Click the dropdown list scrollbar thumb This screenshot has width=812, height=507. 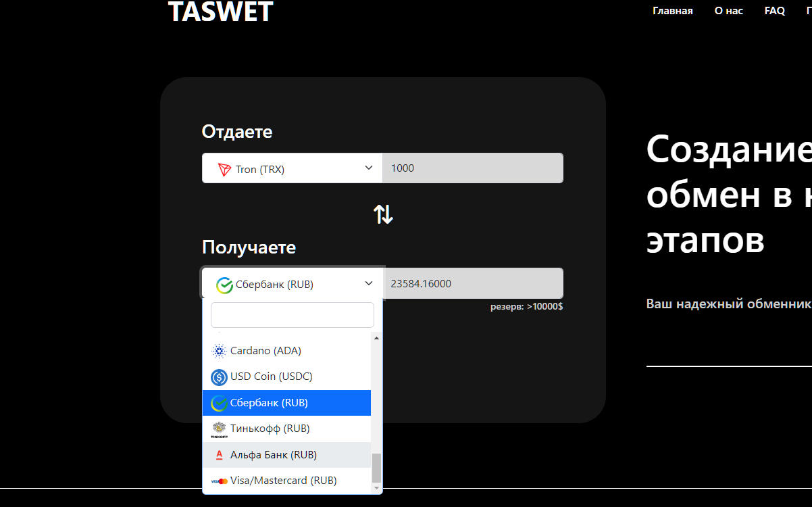pyautogui.click(x=376, y=467)
